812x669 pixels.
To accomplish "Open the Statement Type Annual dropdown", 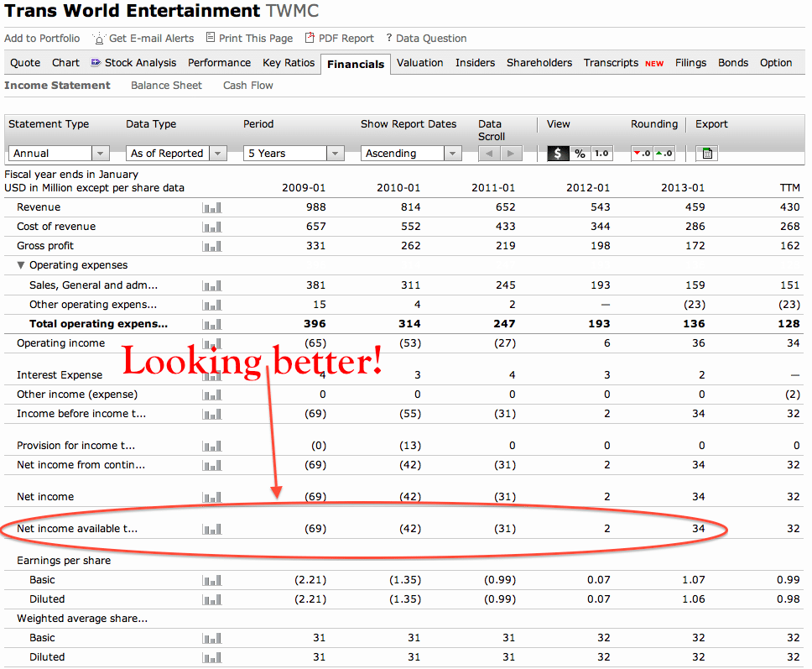I will (x=59, y=154).
